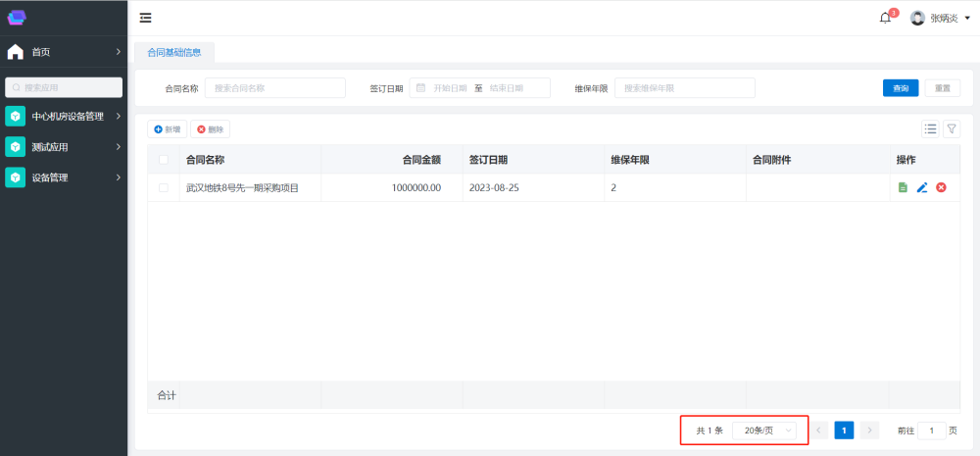Open the 张炳炎 user dropdown

coord(940,18)
